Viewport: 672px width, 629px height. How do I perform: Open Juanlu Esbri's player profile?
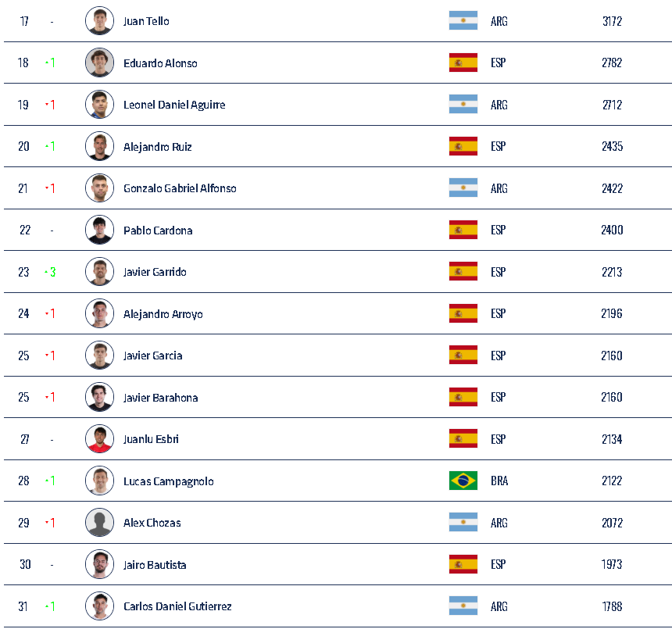tap(151, 439)
